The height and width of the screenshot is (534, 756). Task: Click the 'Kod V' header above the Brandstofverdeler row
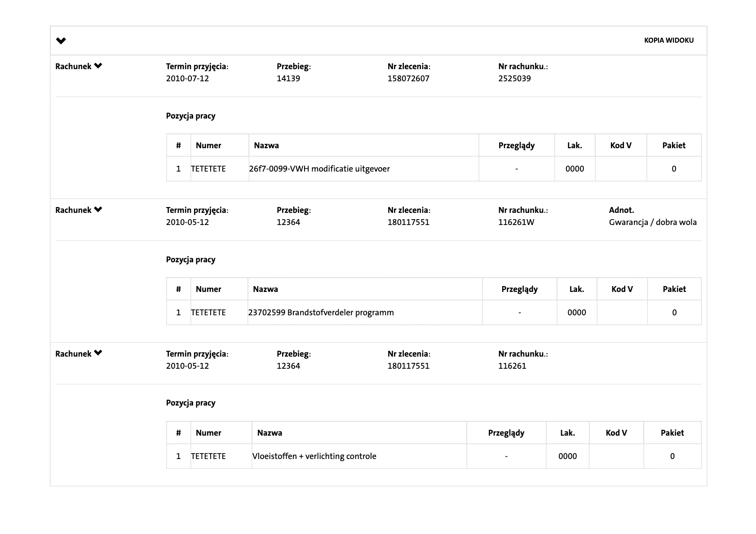(622, 289)
